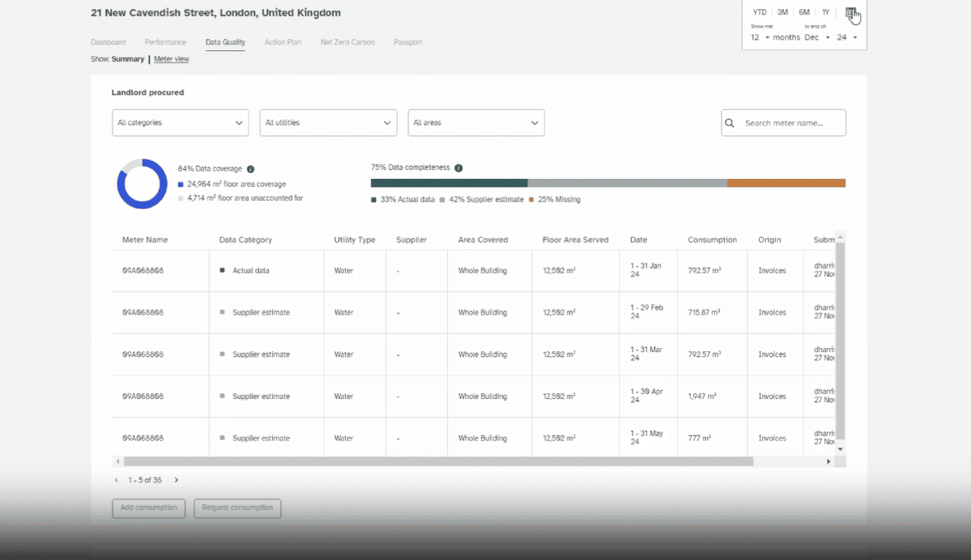Viewport: 971px width, 560px height.
Task: Click the 42% Supplier estimate legend
Action: click(482, 200)
